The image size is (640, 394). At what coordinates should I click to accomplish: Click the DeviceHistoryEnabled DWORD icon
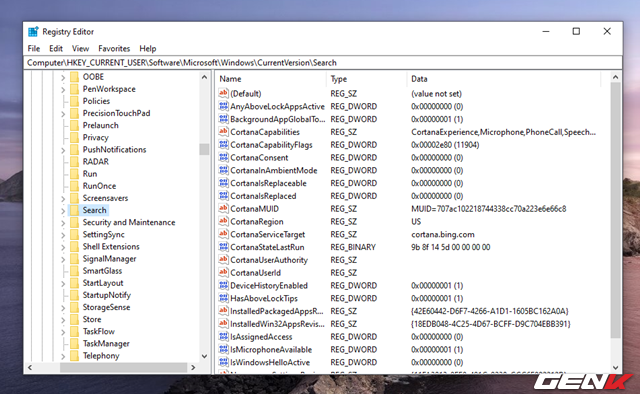click(x=223, y=285)
